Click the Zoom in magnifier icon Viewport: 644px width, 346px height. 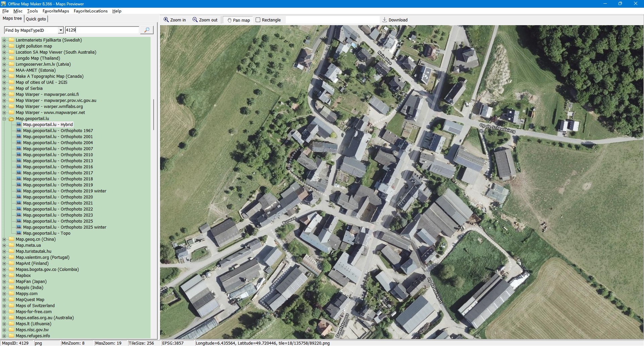pos(166,20)
